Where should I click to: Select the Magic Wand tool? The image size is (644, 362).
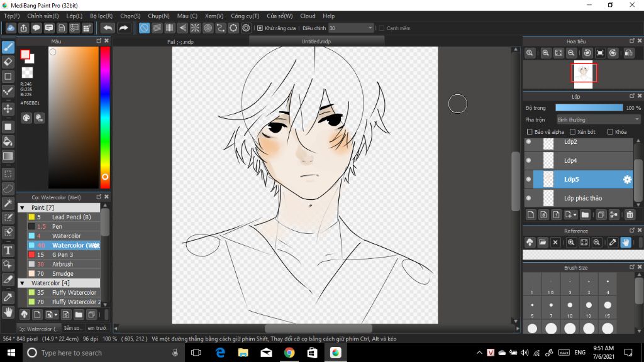point(8,203)
